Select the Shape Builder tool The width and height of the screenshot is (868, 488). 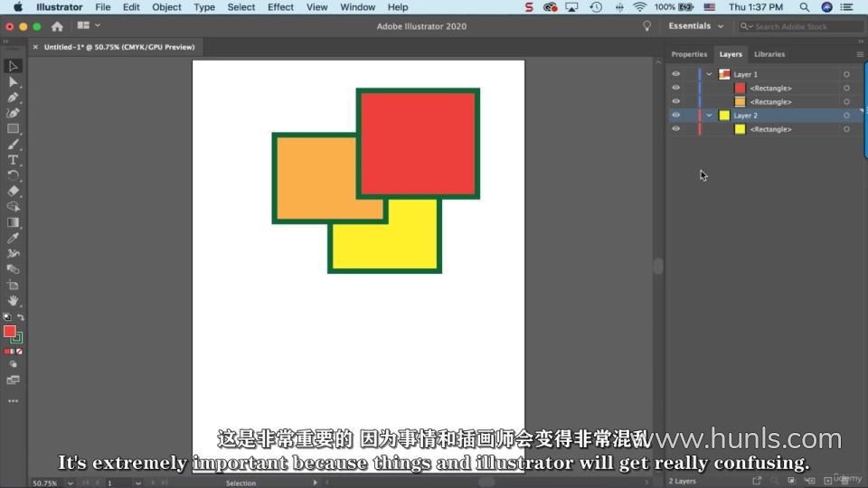click(13, 206)
